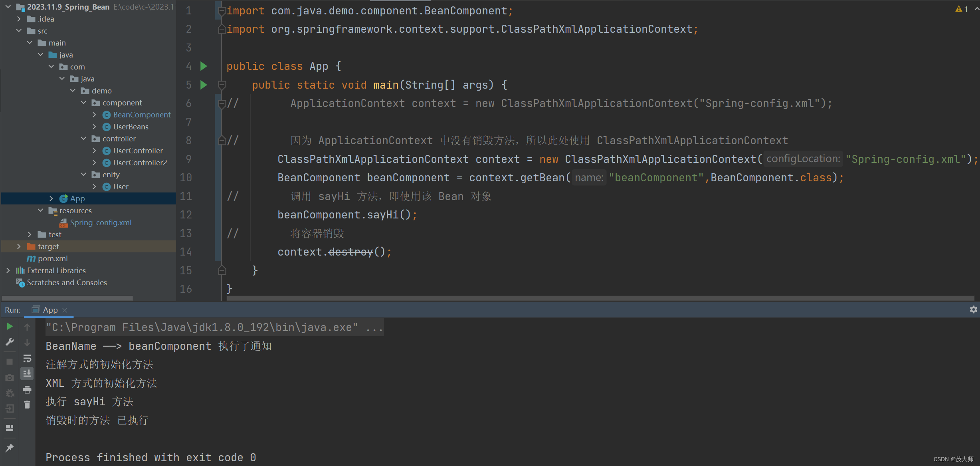The width and height of the screenshot is (980, 466).
Task: Collapse the resources folder
Action: (40, 210)
